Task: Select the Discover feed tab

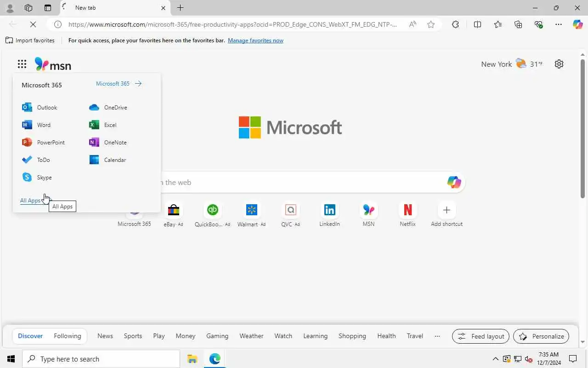Action: pyautogui.click(x=30, y=336)
